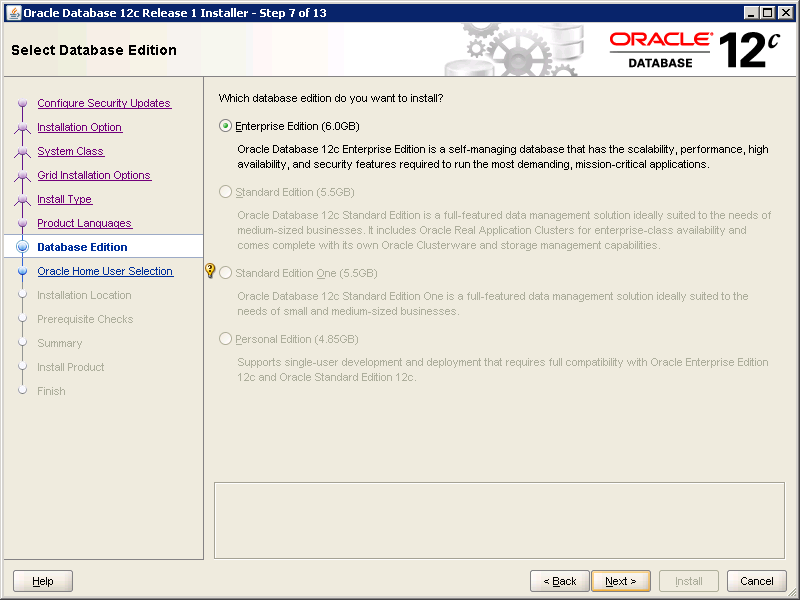Click the Summary step label
Viewport: 800px width, 600px height.
coord(60,343)
